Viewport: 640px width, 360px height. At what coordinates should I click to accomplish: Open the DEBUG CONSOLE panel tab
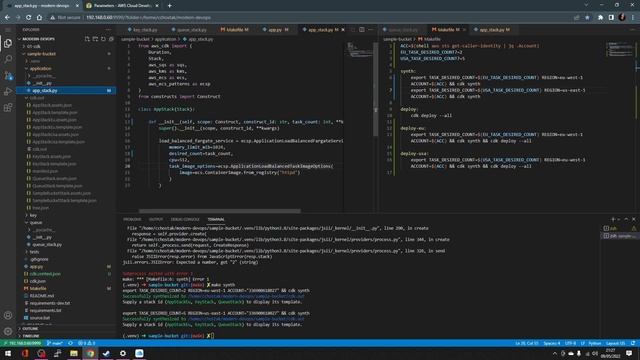click(185, 219)
